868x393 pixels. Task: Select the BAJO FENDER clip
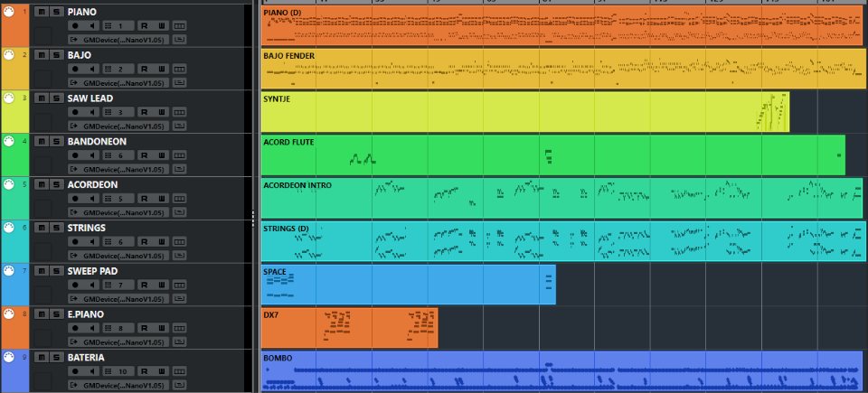[x=563, y=69]
